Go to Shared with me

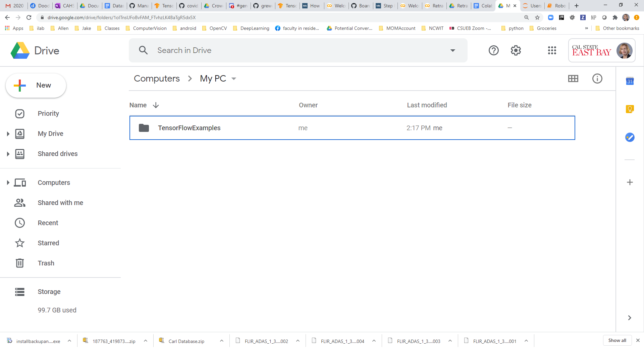pos(60,203)
